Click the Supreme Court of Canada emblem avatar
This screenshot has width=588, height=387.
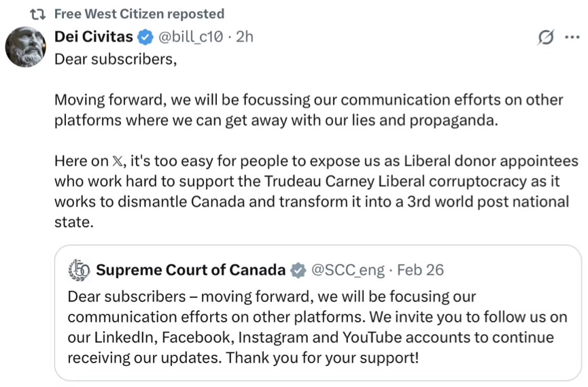(80, 270)
